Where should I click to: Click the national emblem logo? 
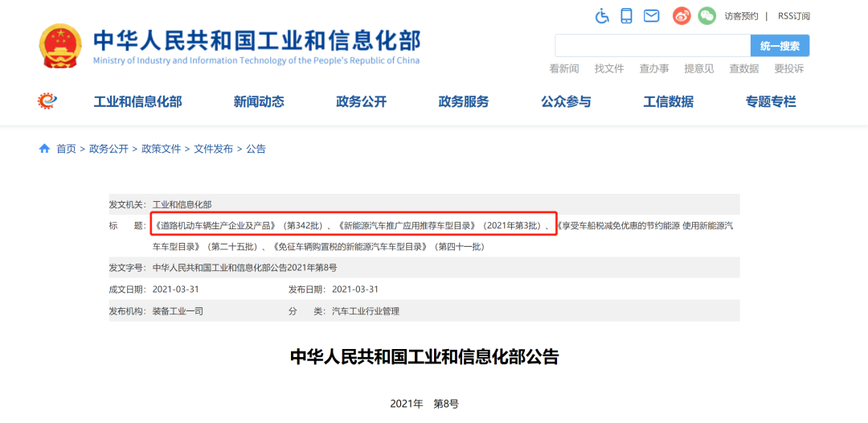pyautogui.click(x=60, y=45)
